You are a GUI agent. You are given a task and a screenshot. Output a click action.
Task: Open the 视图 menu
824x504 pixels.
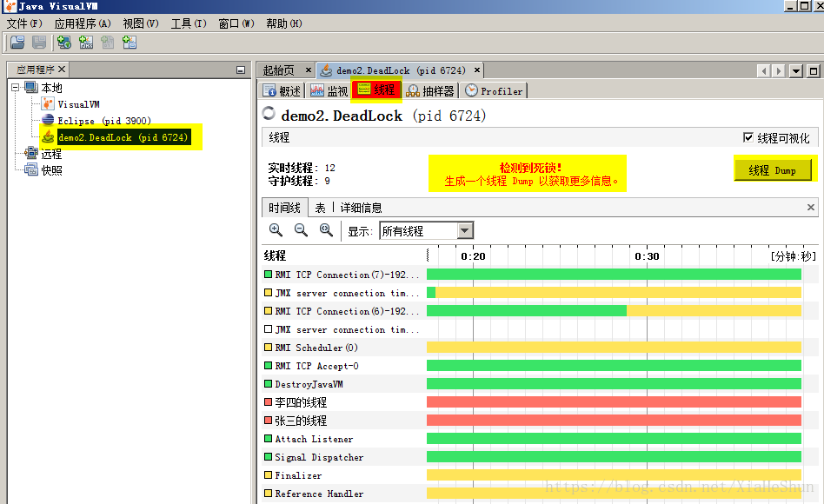[141, 23]
